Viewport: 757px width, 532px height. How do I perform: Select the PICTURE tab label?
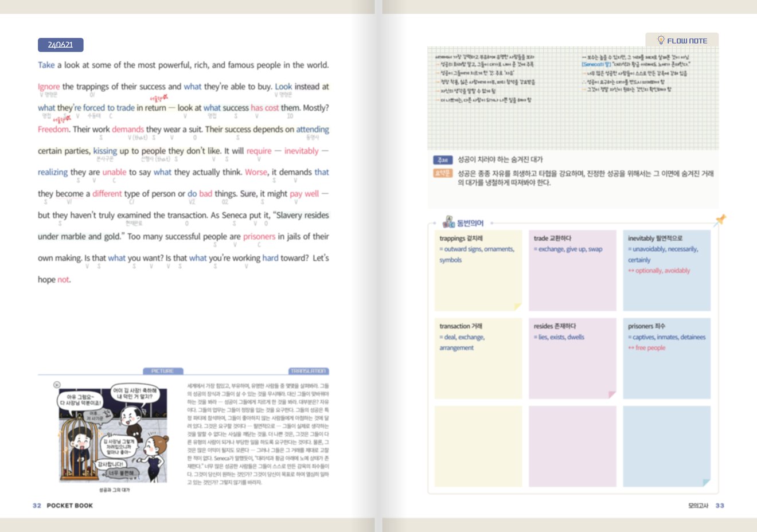[x=163, y=371]
